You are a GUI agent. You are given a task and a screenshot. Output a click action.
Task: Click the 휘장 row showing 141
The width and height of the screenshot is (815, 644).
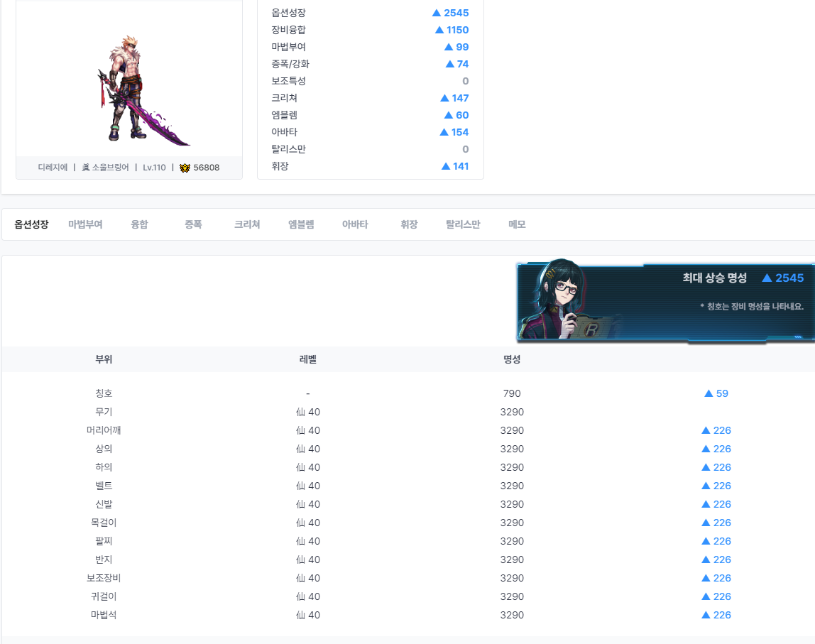[x=370, y=166]
